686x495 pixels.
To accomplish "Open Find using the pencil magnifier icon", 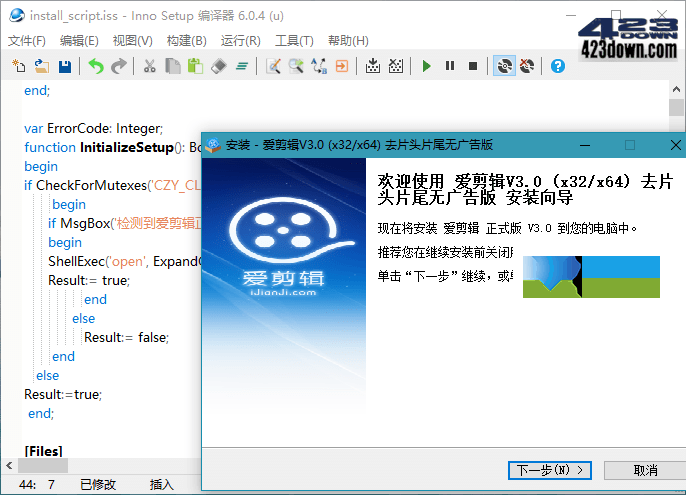I will 273,66.
